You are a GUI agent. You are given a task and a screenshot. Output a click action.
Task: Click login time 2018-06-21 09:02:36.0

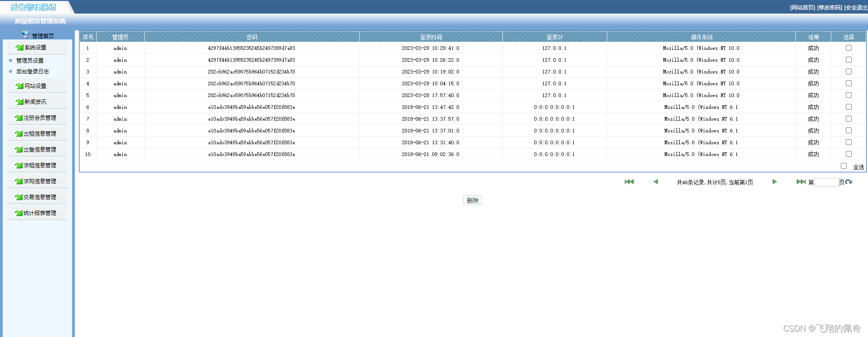[x=430, y=154]
